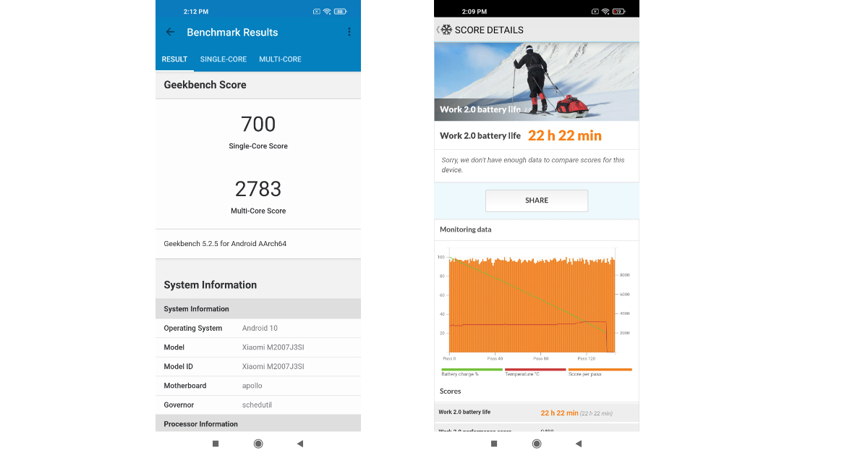The height and width of the screenshot is (456, 868).
Task: Tap the large orange 22 h 22 min result
Action: point(565,135)
